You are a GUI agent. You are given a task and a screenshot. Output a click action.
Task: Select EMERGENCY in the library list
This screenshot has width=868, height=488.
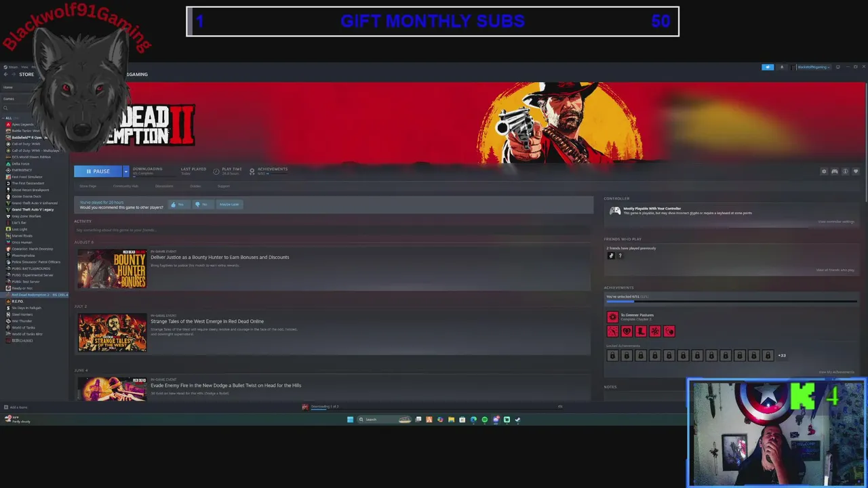click(x=22, y=170)
